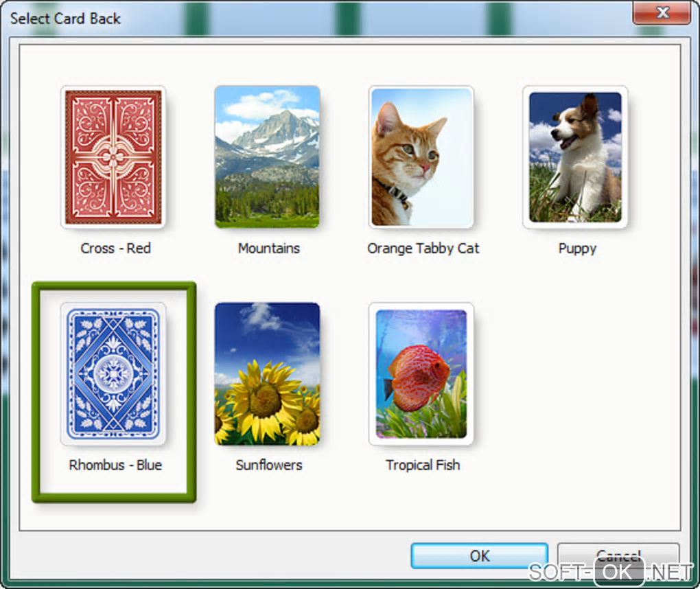Viewport: 700px width, 589px height.
Task: Pick the Orange Tabby Cat card image
Action: [x=421, y=157]
